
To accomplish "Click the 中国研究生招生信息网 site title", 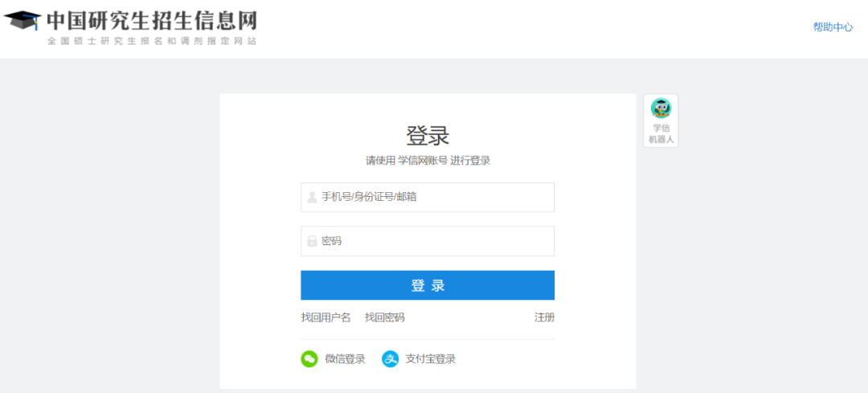I will point(152,20).
